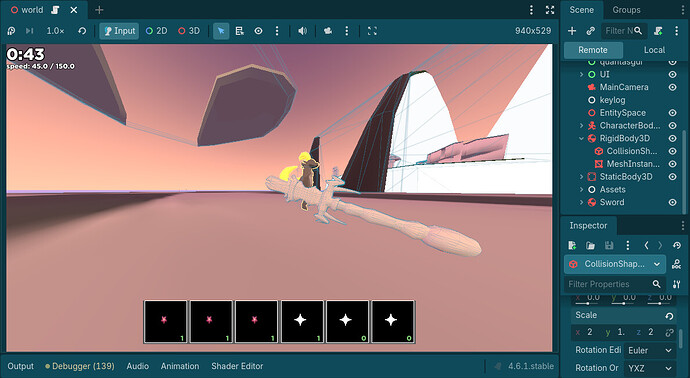Open the Inspector tab
The image size is (690, 378).
tap(588, 225)
